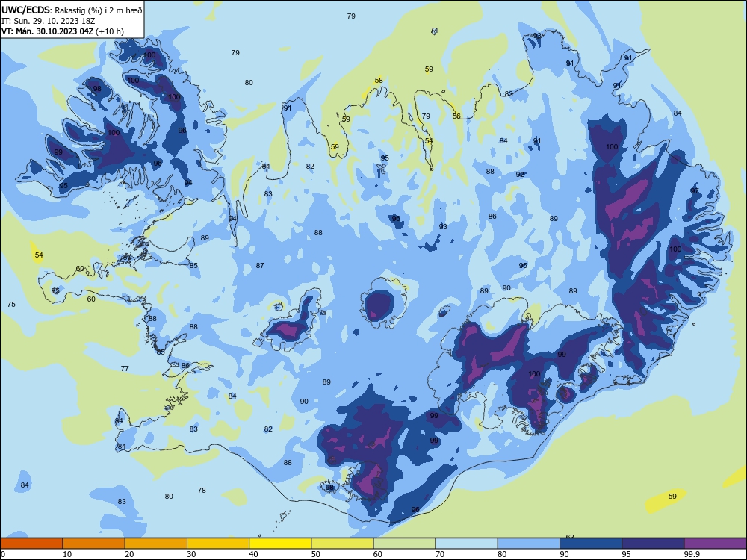Screen dimensions: 747x560
Task: Click the 'VT: Mán. 30.10.2023 04Z (+10 h)' line
Action: pyautogui.click(x=63, y=31)
